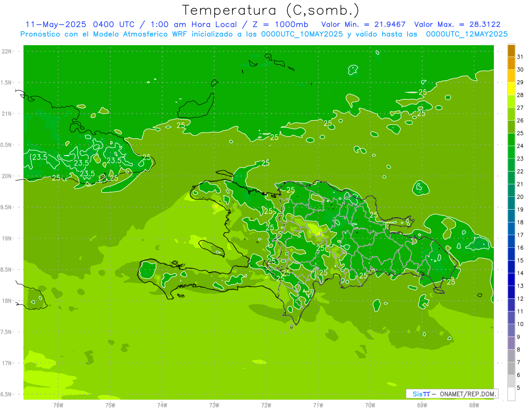Screen dimensions: 532x411
Task: Click the white legend swatch below 5
Action: (511, 394)
